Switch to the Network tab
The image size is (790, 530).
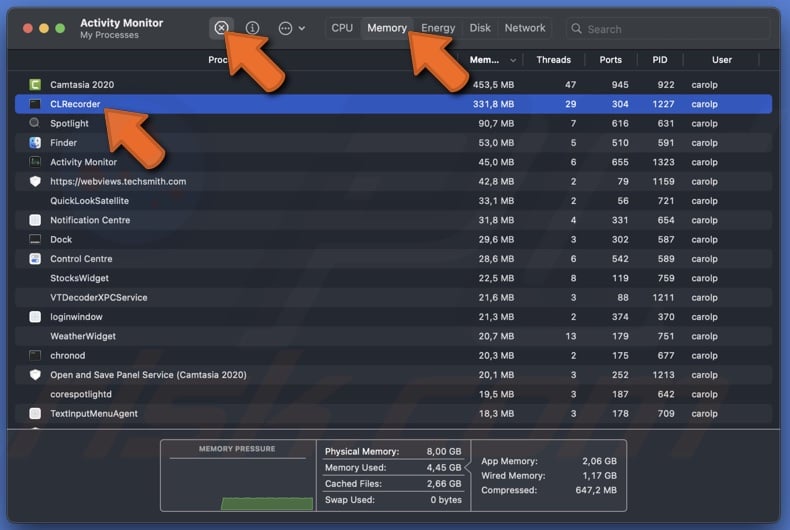(x=524, y=28)
